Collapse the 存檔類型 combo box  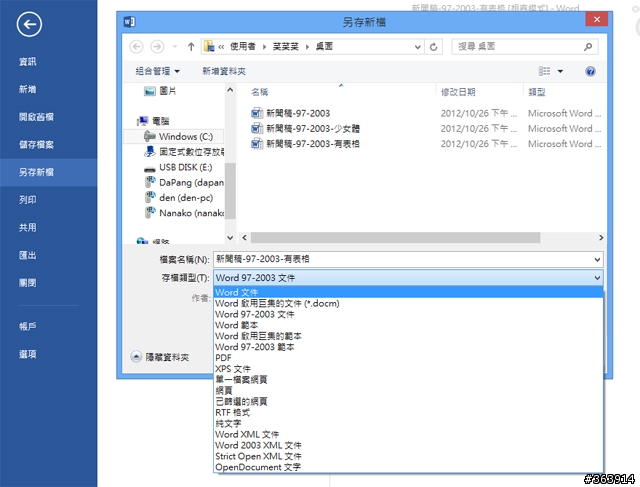coord(597,278)
